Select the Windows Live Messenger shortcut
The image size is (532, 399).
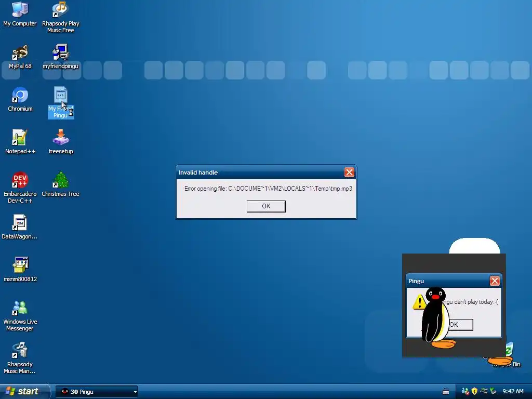tap(20, 315)
